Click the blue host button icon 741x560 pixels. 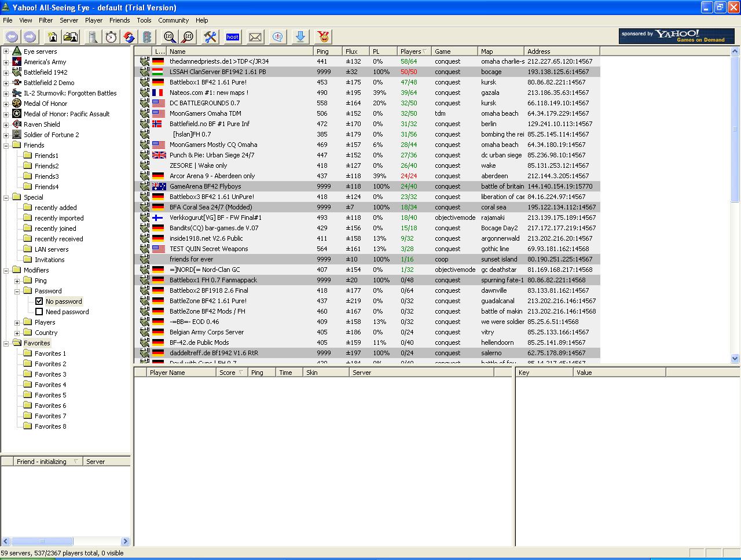(233, 37)
